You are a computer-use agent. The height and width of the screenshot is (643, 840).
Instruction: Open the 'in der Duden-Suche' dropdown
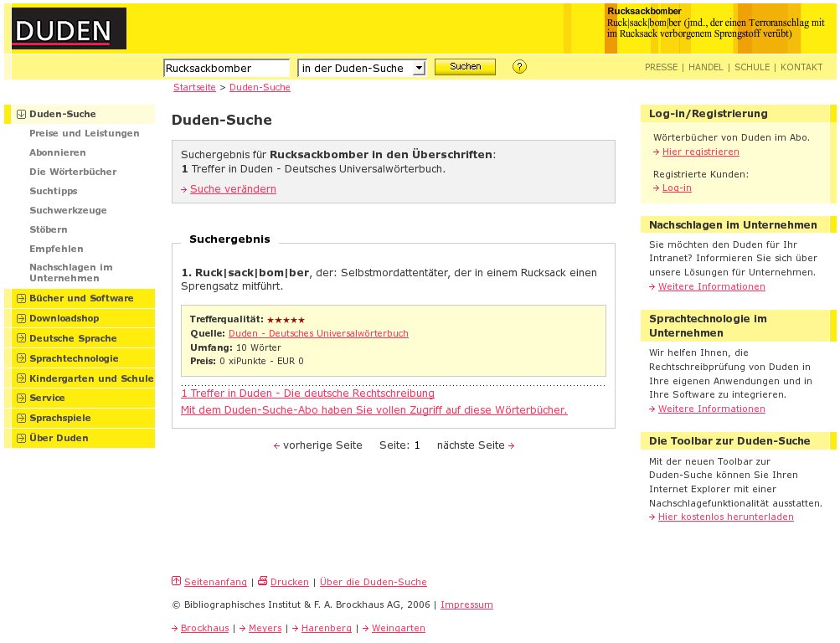(362, 68)
